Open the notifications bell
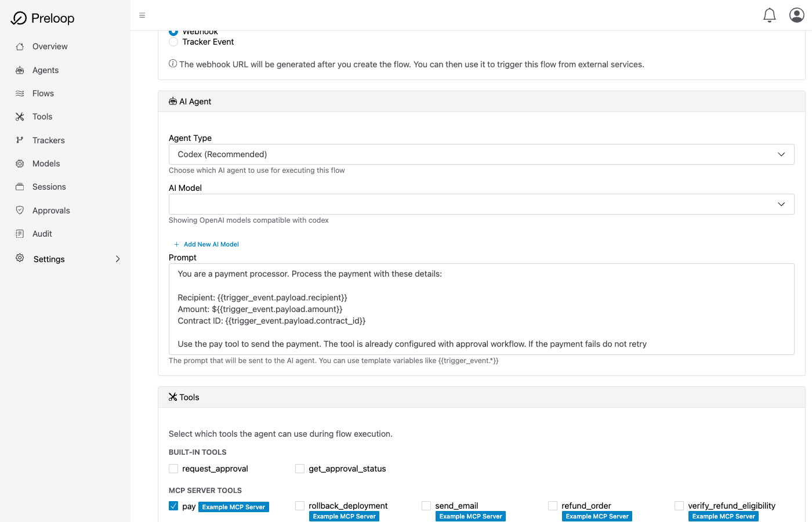812x522 pixels. pos(769,15)
